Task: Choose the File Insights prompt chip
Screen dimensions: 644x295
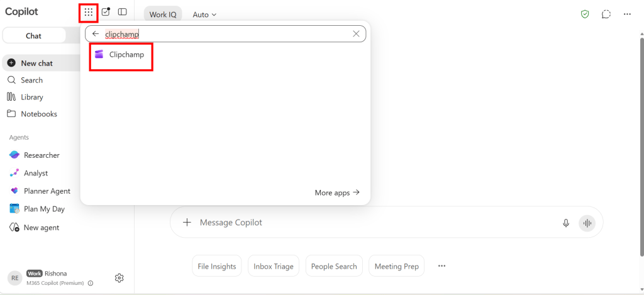Action: 217,266
